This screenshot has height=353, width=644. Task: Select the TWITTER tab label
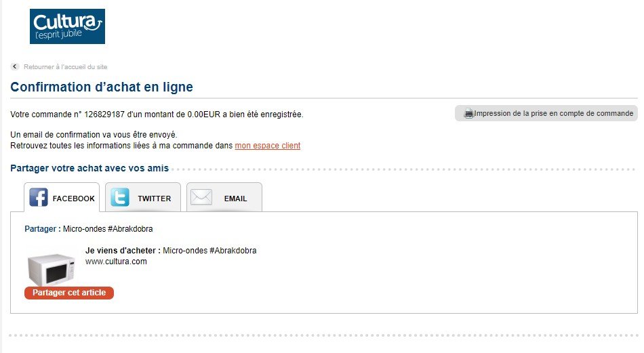pyautogui.click(x=155, y=199)
